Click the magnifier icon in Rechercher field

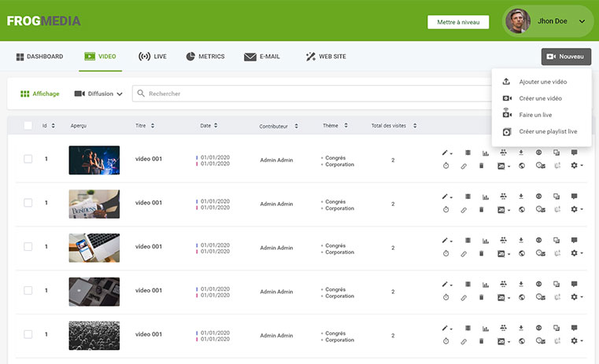click(141, 94)
